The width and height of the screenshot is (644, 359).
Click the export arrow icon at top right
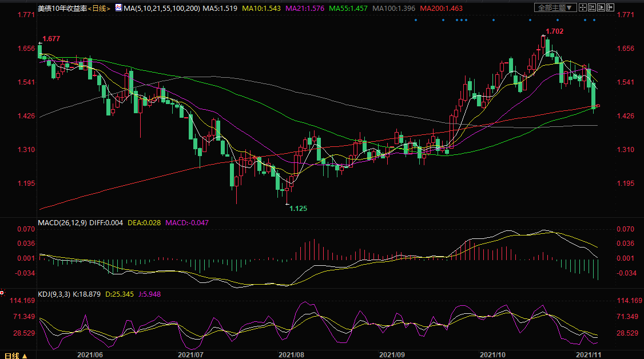tap(610, 7)
